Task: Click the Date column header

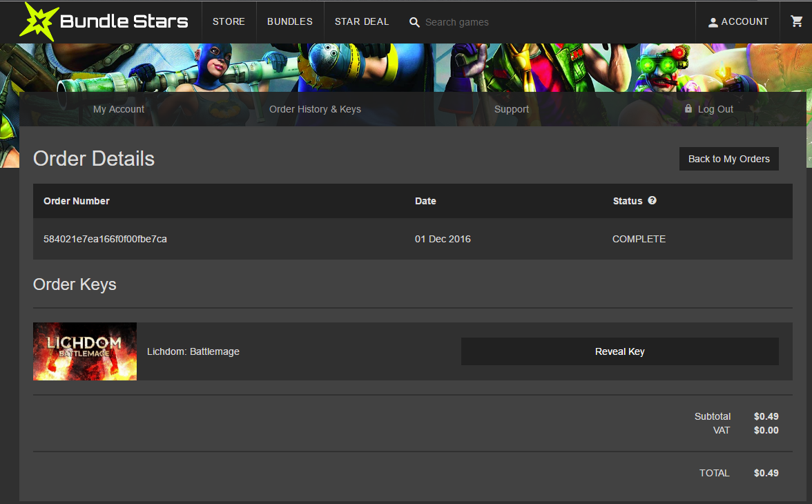Action: tap(425, 201)
